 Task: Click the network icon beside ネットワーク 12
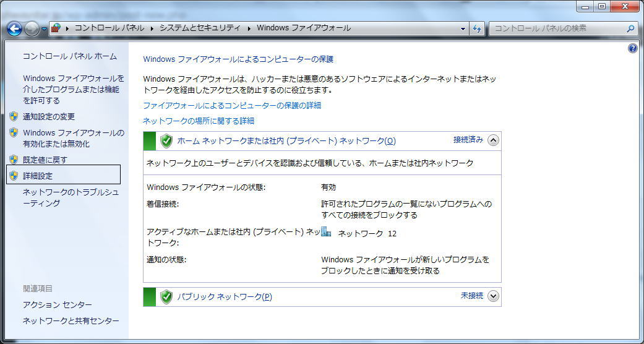(326, 232)
